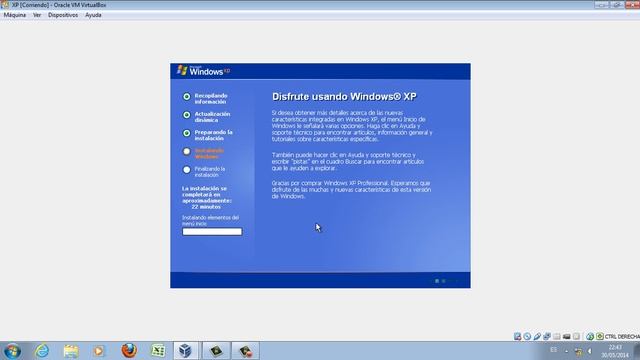Viewport: 640px width, 360px height.
Task: Click the green host key capture icon
Action: point(600,336)
